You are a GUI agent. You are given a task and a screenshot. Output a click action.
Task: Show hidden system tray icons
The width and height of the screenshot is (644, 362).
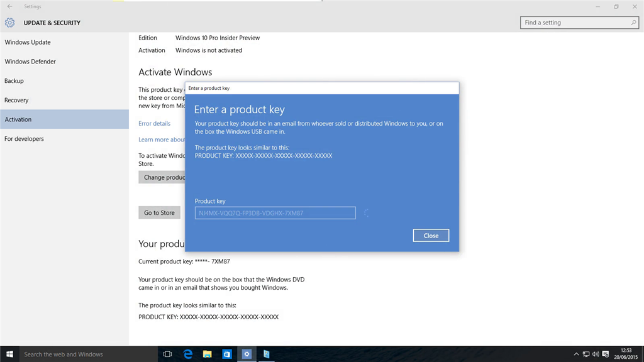coord(576,354)
